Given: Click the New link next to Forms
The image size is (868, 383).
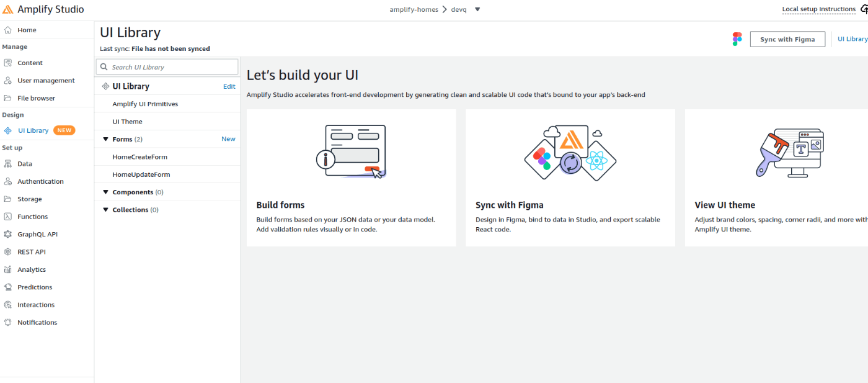Looking at the screenshot, I should tap(228, 139).
